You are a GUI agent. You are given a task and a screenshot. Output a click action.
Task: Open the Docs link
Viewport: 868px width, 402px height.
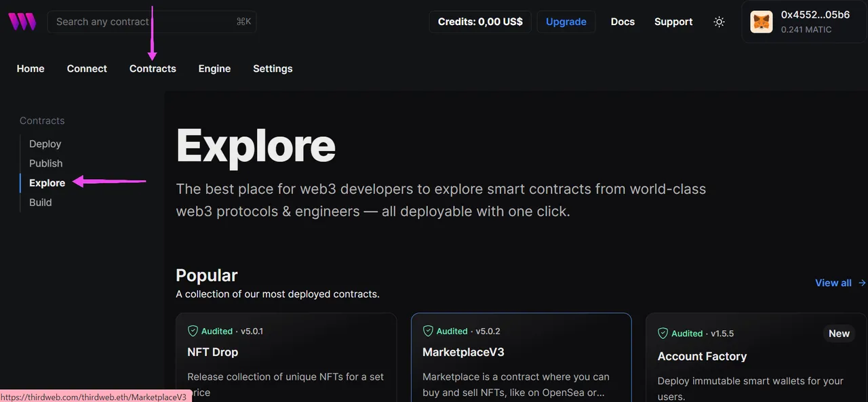(623, 22)
